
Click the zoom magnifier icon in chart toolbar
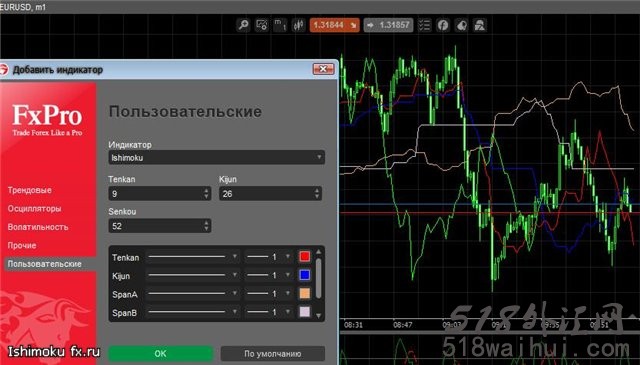point(244,25)
